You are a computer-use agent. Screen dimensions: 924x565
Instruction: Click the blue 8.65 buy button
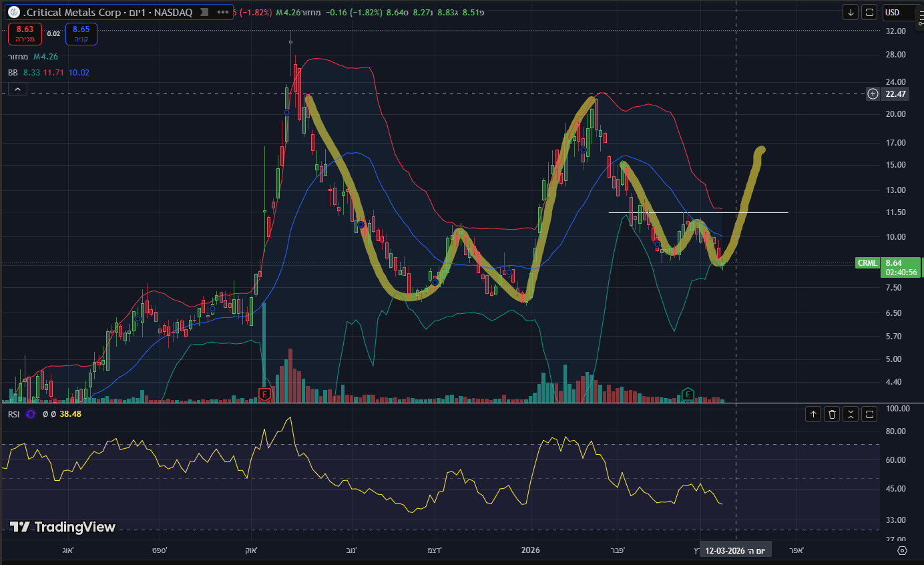tap(81, 33)
